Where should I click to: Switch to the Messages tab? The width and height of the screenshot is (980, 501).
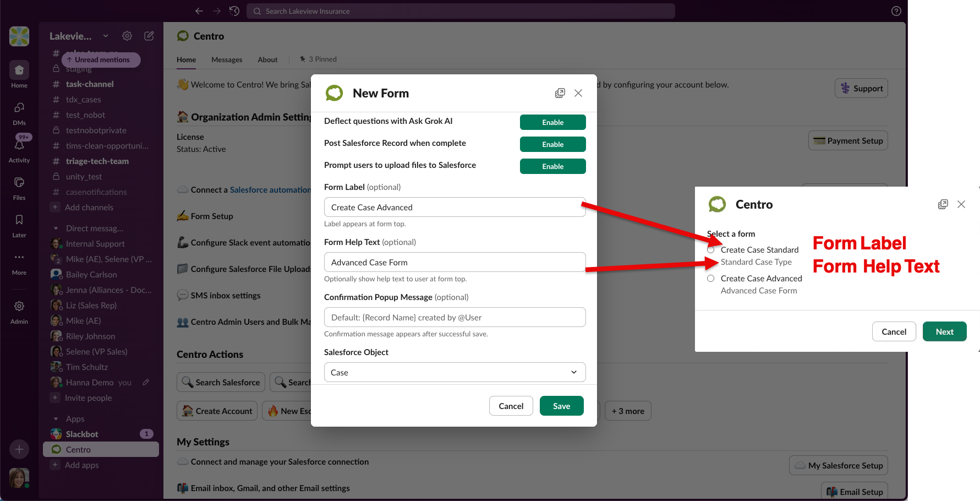pos(227,59)
